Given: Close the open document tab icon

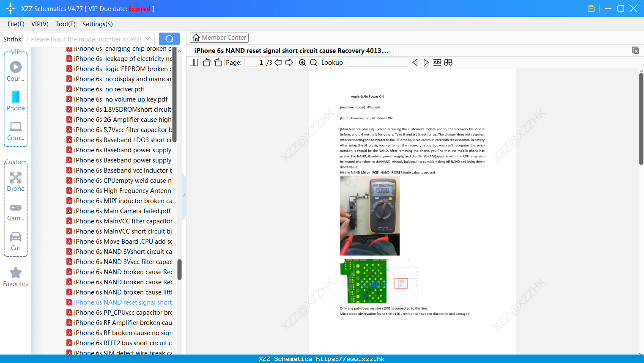Looking at the screenshot, I should (636, 50).
